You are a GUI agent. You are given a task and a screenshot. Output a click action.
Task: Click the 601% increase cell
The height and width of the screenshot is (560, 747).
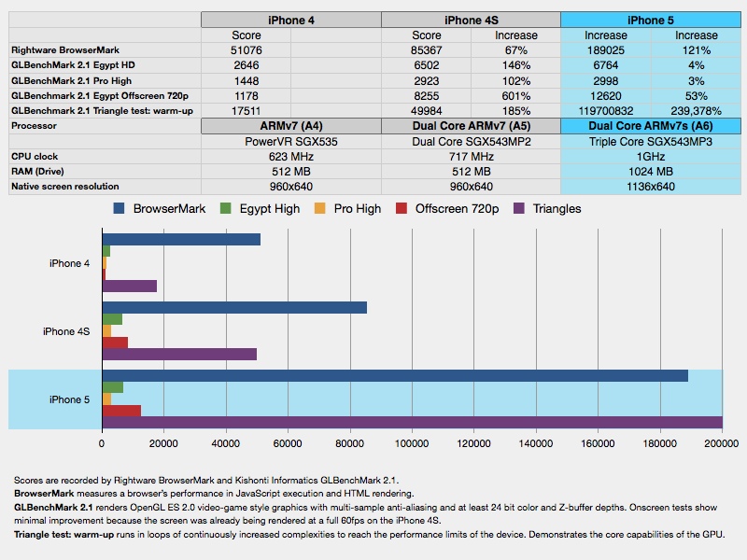[516, 96]
